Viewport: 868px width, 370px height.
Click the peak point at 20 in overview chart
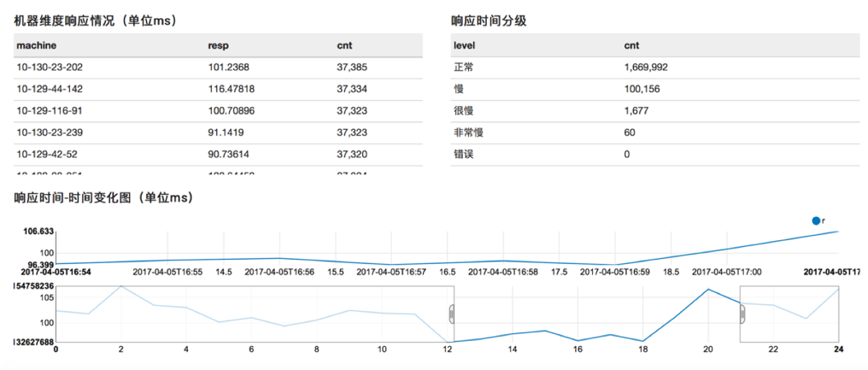pos(708,289)
